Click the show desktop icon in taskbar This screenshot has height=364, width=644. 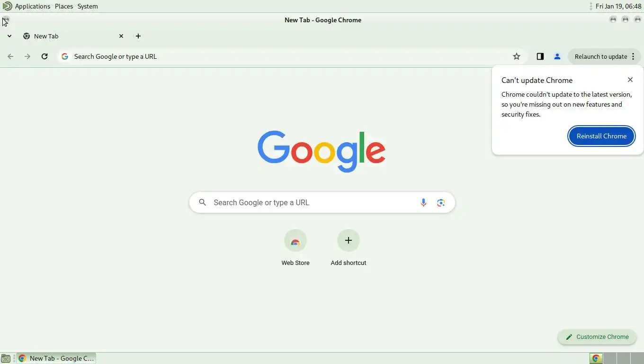click(x=6, y=358)
